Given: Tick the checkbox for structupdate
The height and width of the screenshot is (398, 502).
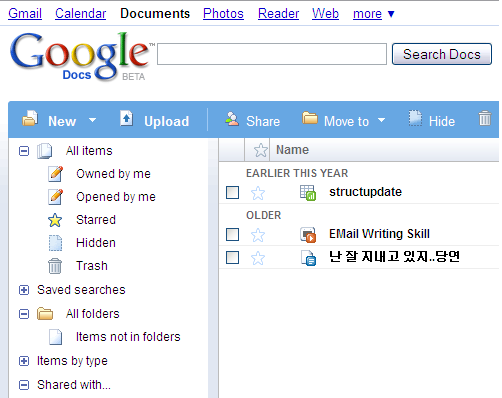Looking at the screenshot, I should click(232, 192).
